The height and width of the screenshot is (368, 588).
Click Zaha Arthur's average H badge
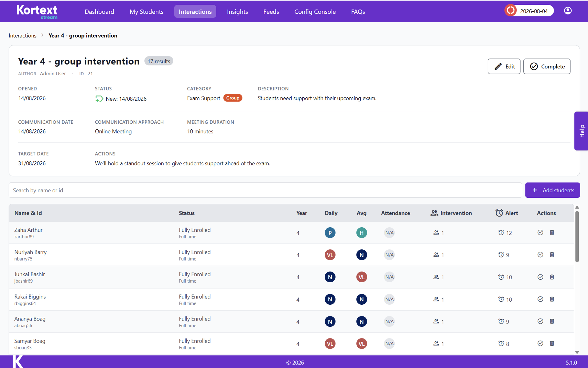click(x=362, y=233)
